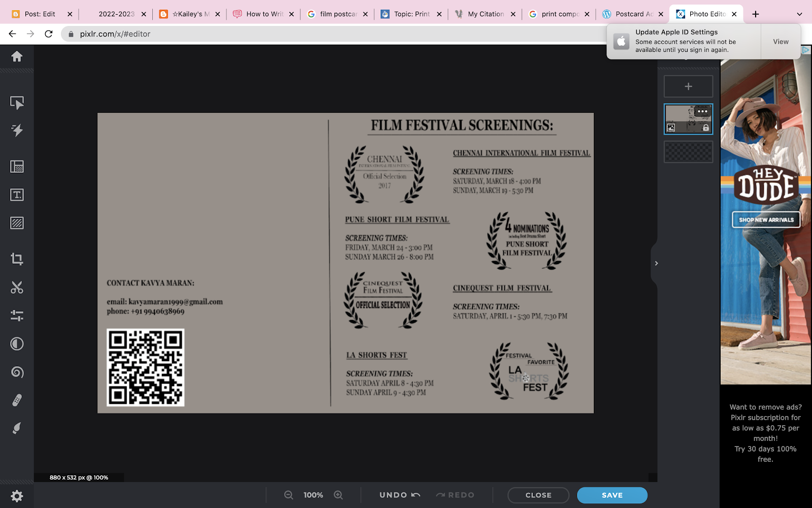The image size is (812, 508).
Task: Open the Add Element hatched icon
Action: point(17,223)
